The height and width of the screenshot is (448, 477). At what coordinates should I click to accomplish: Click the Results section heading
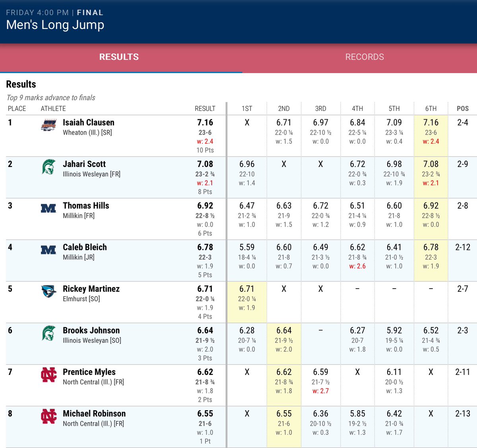pos(21,84)
